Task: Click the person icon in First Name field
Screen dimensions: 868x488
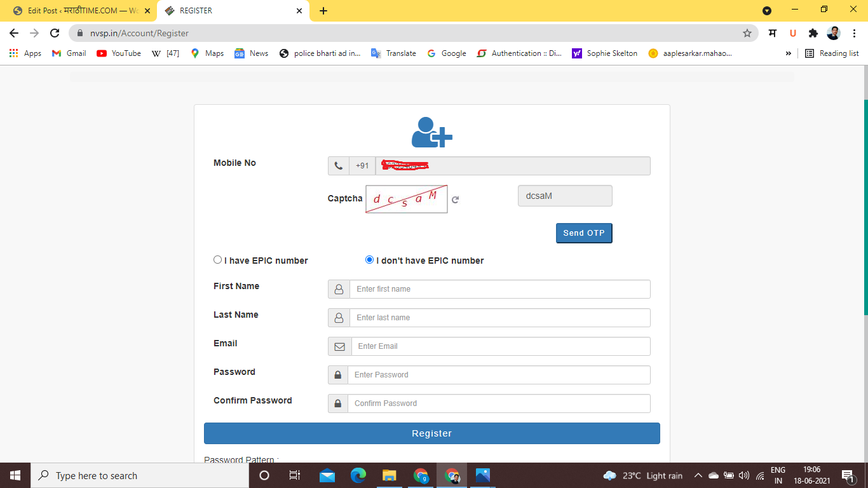Action: [x=339, y=289]
